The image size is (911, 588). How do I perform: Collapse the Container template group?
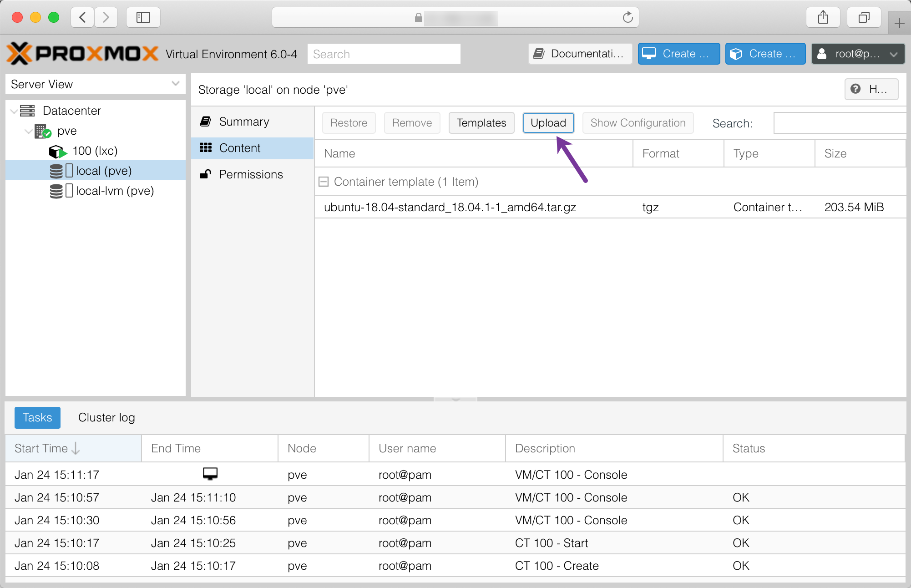click(324, 182)
